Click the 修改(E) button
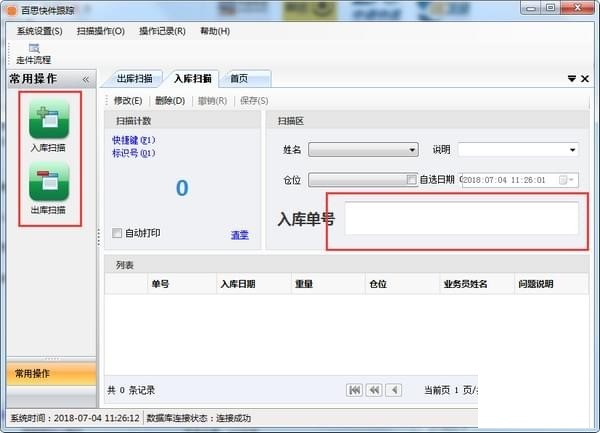The height and width of the screenshot is (433, 600). click(x=128, y=101)
